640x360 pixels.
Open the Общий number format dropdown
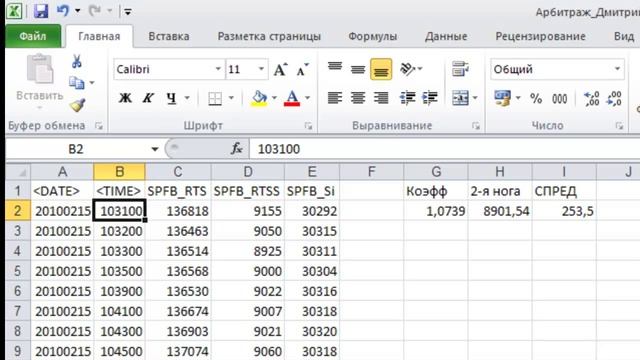(x=617, y=69)
